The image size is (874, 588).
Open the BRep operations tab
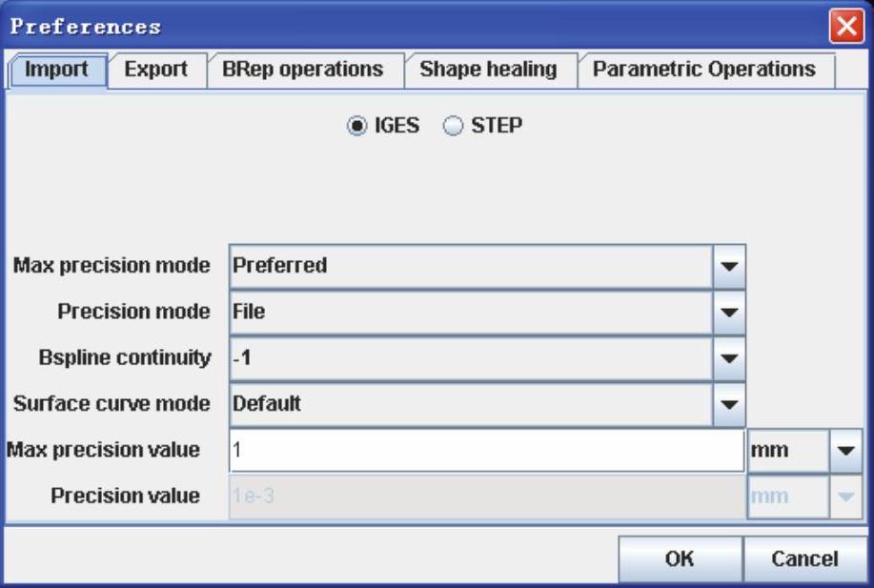(302, 70)
